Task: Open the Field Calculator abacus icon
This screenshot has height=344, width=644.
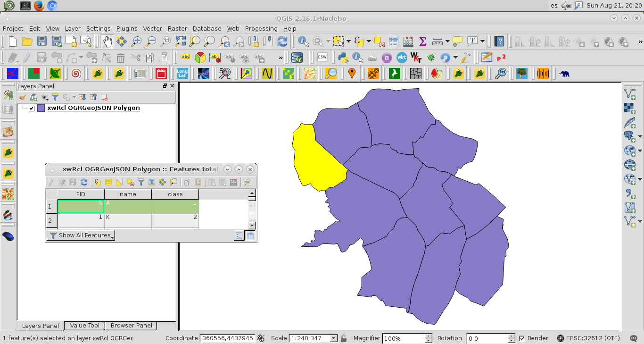Action: point(408,42)
